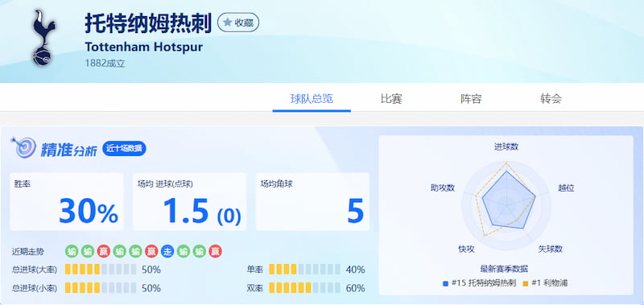Viewport: 644px width, 305px height.
Task: Switch to the 比赛 tab
Action: pyautogui.click(x=391, y=99)
